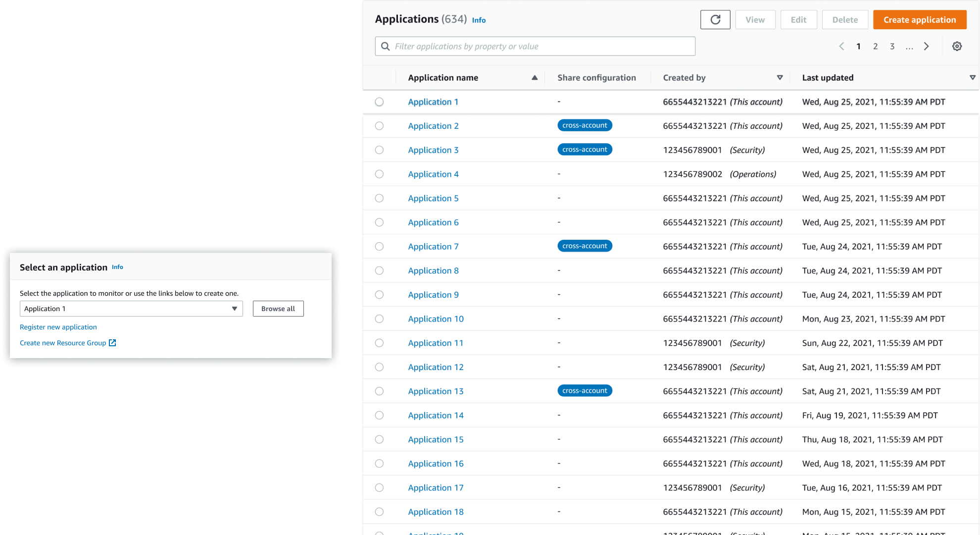Click cross-account badge on Application 13 row
Image resolution: width=980 pixels, height=535 pixels.
(585, 391)
